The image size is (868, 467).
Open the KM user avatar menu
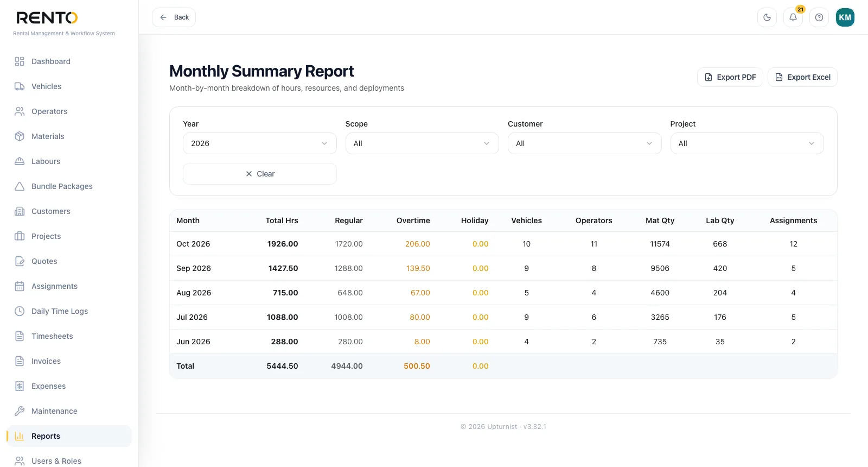[845, 17]
